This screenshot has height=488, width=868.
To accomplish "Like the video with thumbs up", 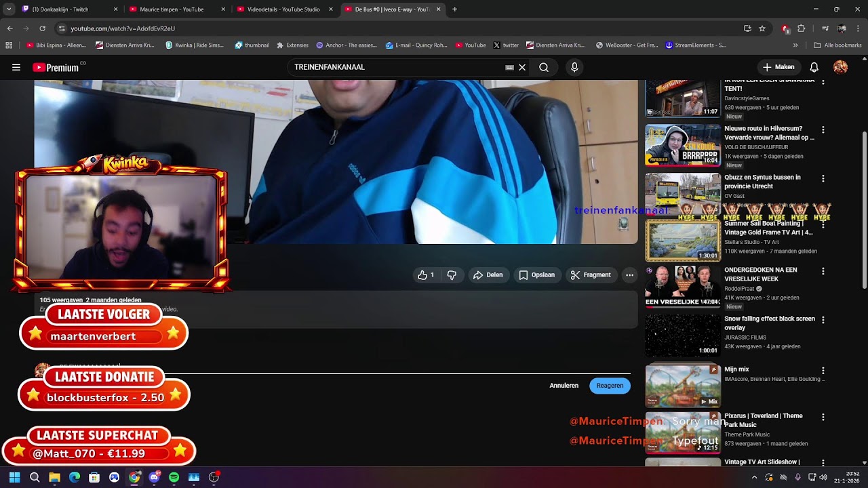I will click(x=426, y=275).
